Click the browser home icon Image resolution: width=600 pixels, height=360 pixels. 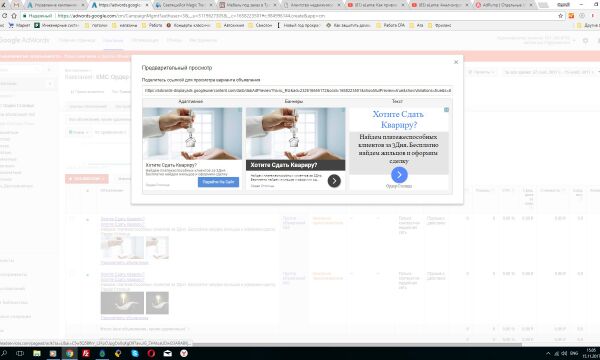point(14,16)
